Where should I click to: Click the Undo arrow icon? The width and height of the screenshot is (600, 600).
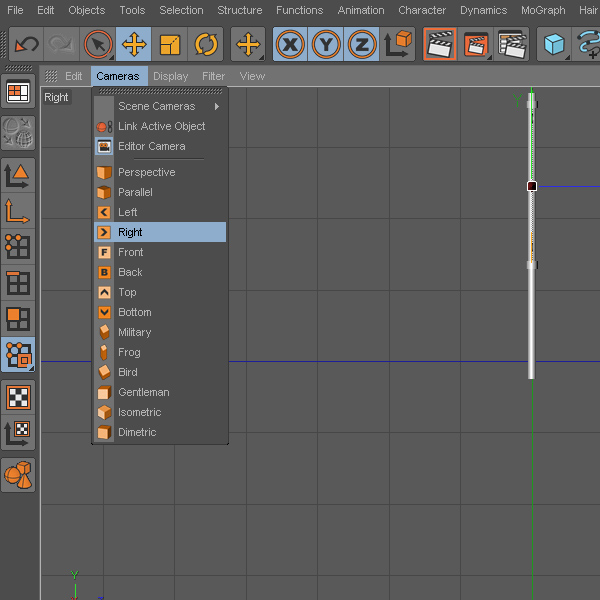pos(26,44)
